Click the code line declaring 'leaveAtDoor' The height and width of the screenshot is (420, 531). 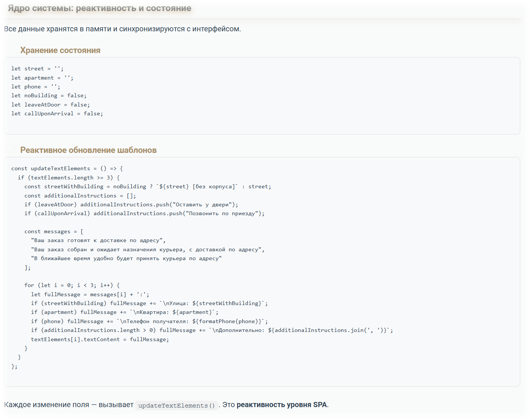[51, 104]
